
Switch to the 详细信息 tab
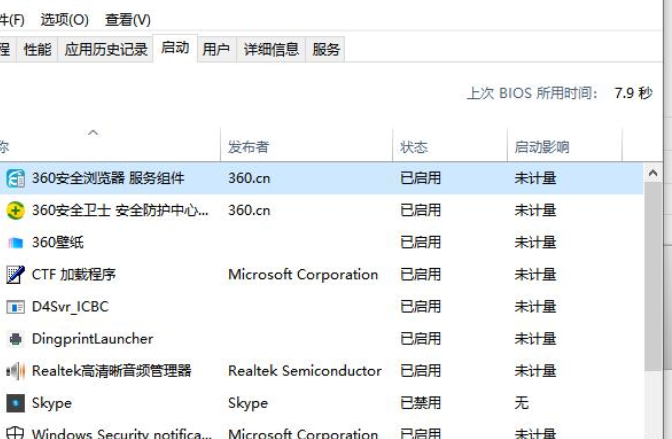271,49
